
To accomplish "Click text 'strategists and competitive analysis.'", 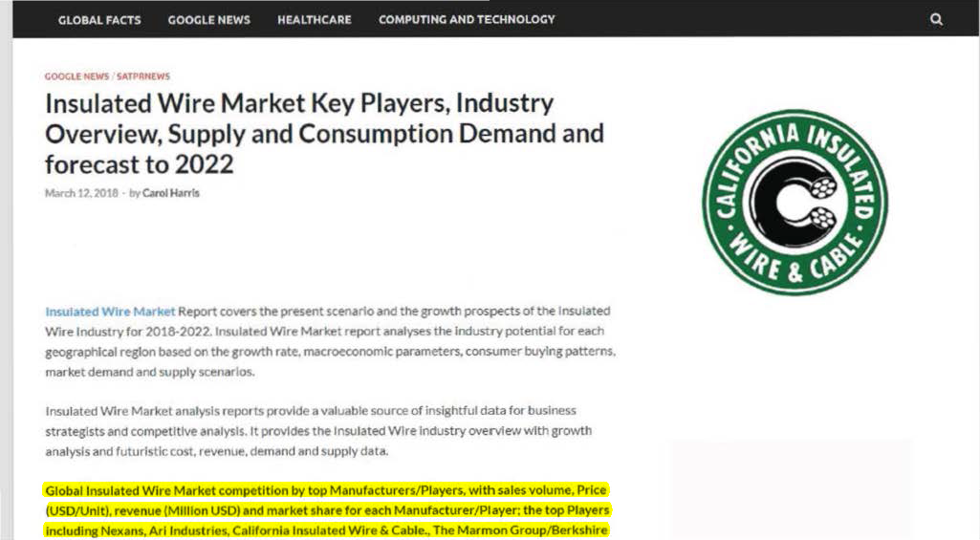I will tap(145, 431).
